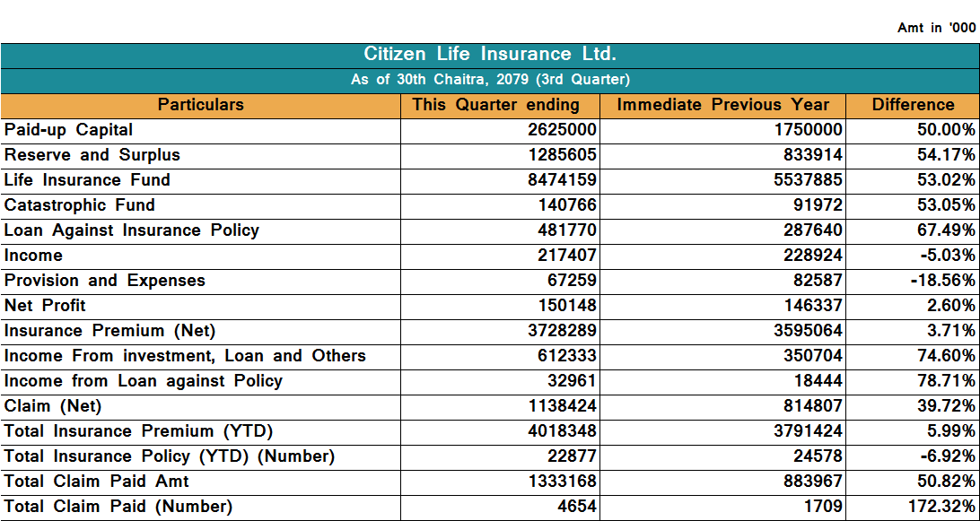Viewport: 980px width, 521px height.
Task: Click the 'Income' row label
Action: pos(34,256)
